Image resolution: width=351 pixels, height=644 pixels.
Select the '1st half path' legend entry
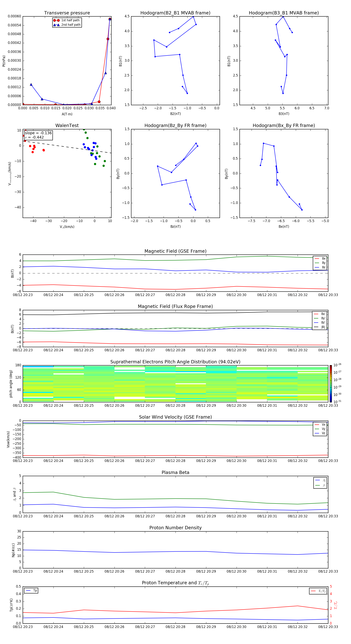click(x=67, y=20)
